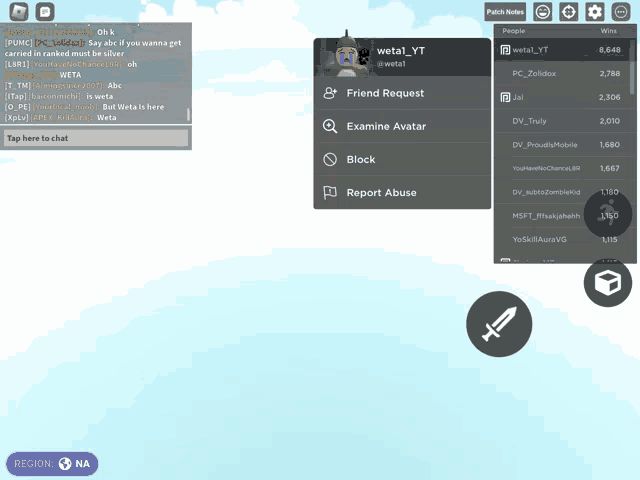The width and height of the screenshot is (640, 480).
Task: Tap the crosshair target icon
Action: click(x=569, y=12)
